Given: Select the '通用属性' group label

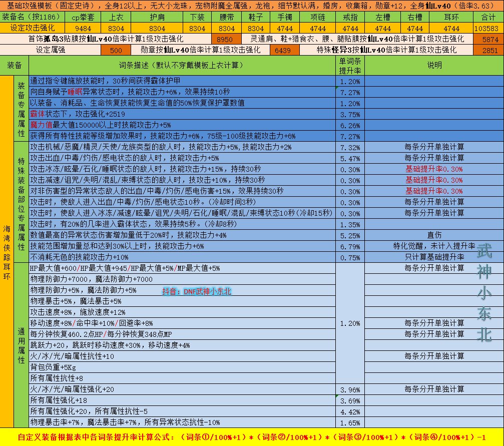Looking at the screenshot, I should pos(21,345).
